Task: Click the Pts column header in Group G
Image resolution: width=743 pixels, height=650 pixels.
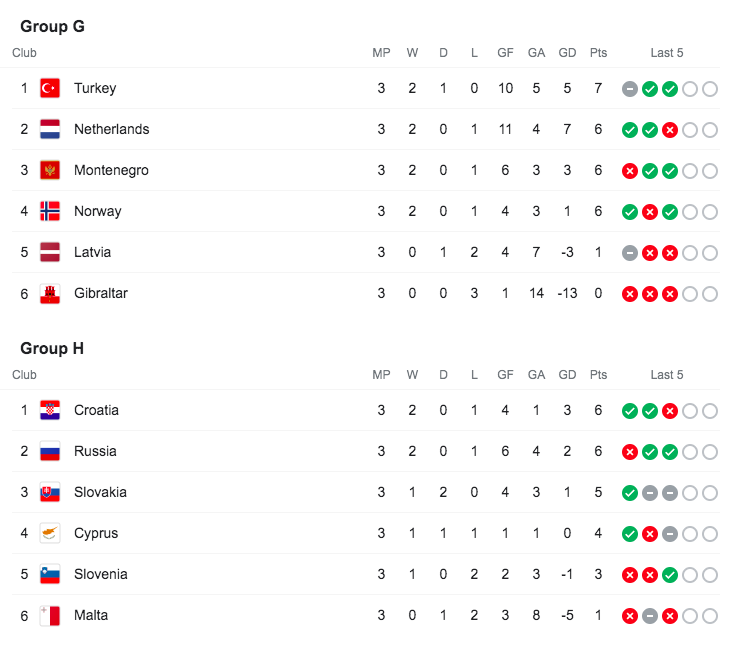Action: 598,53
